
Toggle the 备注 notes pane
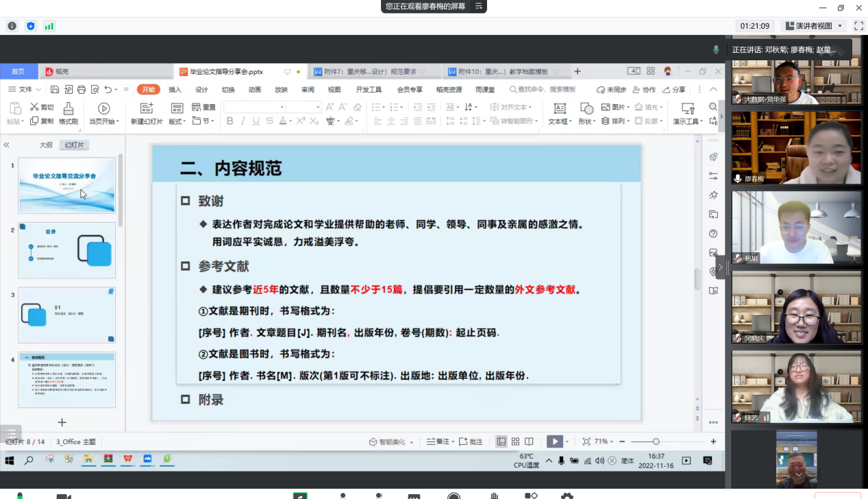[438, 442]
